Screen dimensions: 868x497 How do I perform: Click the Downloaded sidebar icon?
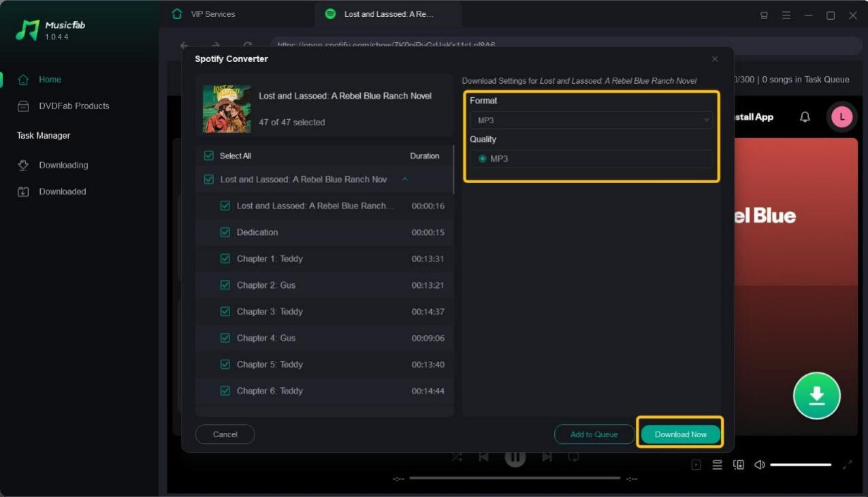click(x=23, y=192)
